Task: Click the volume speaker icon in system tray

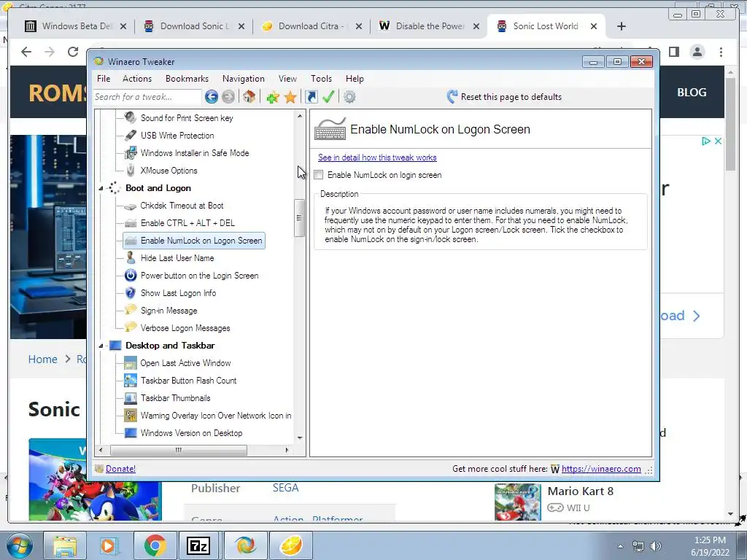Action: pyautogui.click(x=656, y=546)
